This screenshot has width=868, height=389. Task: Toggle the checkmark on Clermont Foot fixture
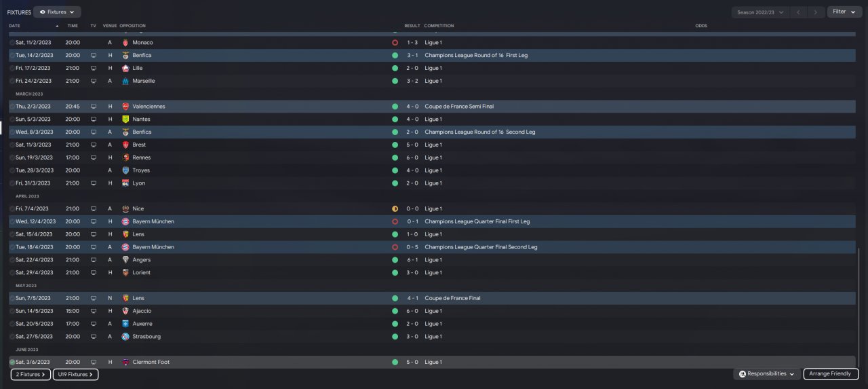click(x=12, y=362)
